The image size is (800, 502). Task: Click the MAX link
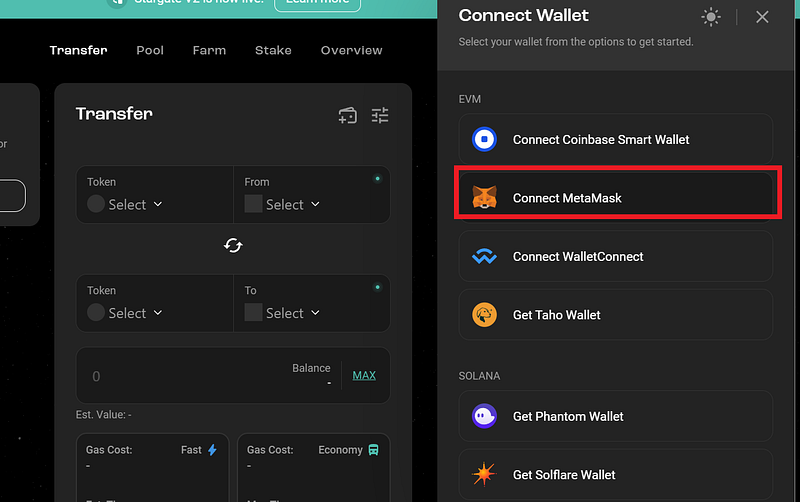click(364, 375)
